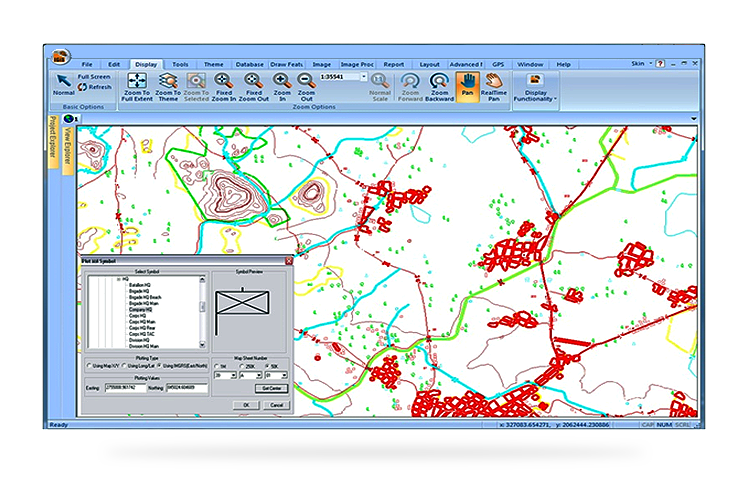The width and height of the screenshot is (749, 500).
Task: Activate the Zoom In magnifier tool
Action: 282,86
